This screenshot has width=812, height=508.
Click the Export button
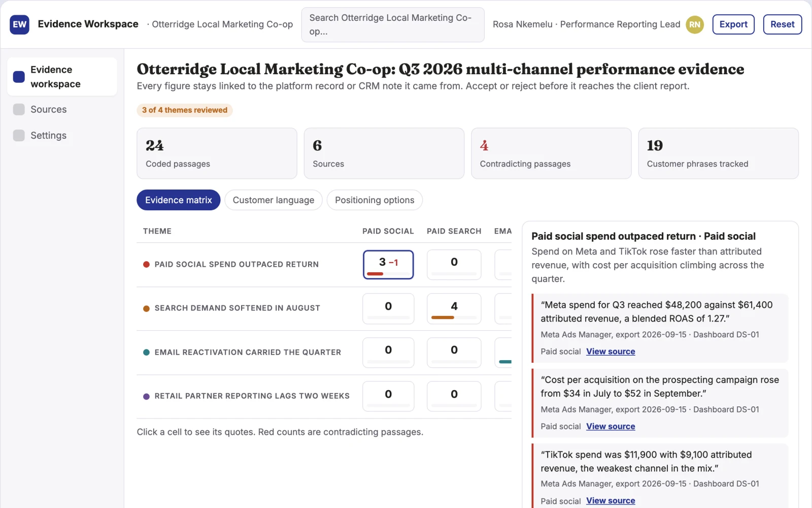[733, 24]
